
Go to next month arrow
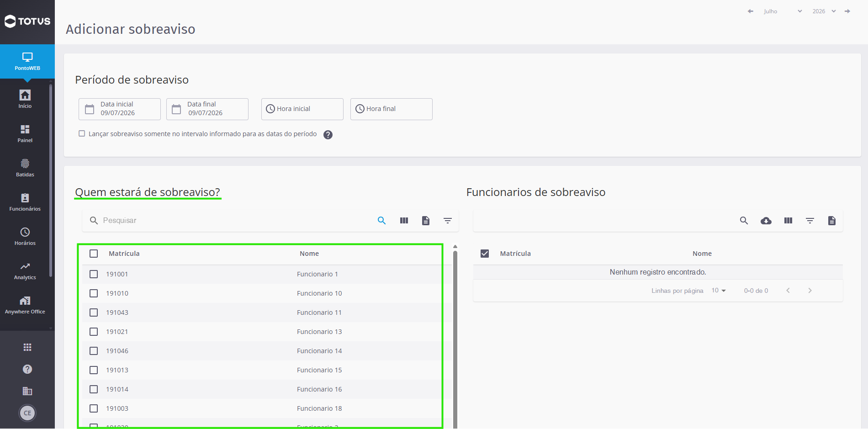point(847,11)
